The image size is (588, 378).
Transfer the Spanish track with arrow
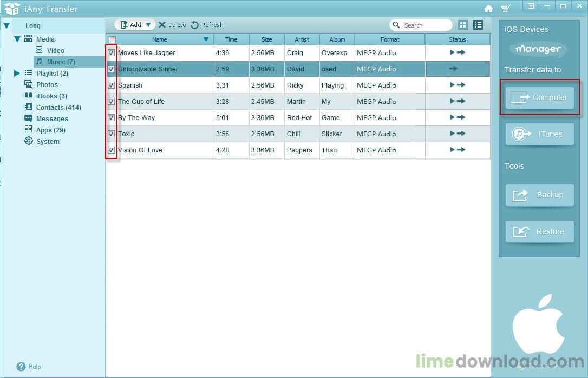pos(461,85)
